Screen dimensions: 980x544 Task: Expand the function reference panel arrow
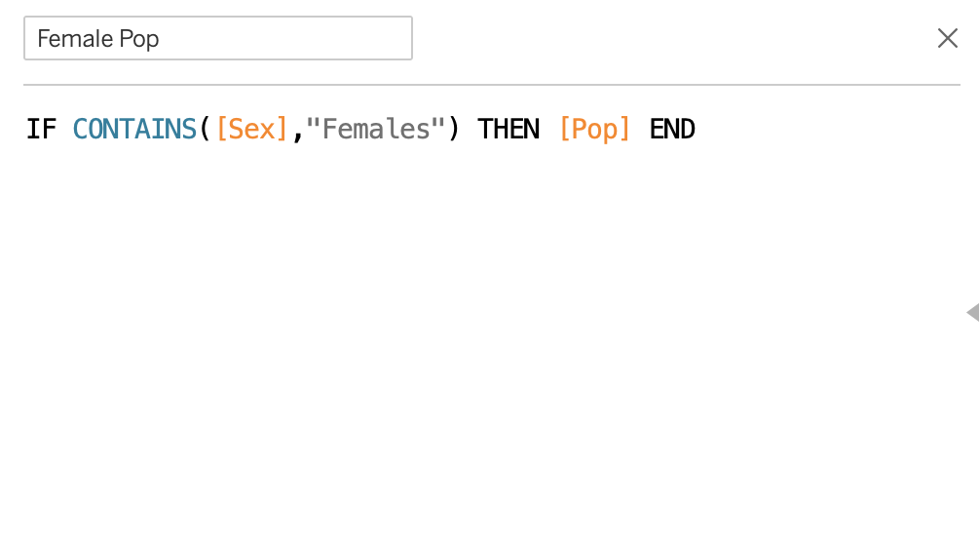pos(972,312)
